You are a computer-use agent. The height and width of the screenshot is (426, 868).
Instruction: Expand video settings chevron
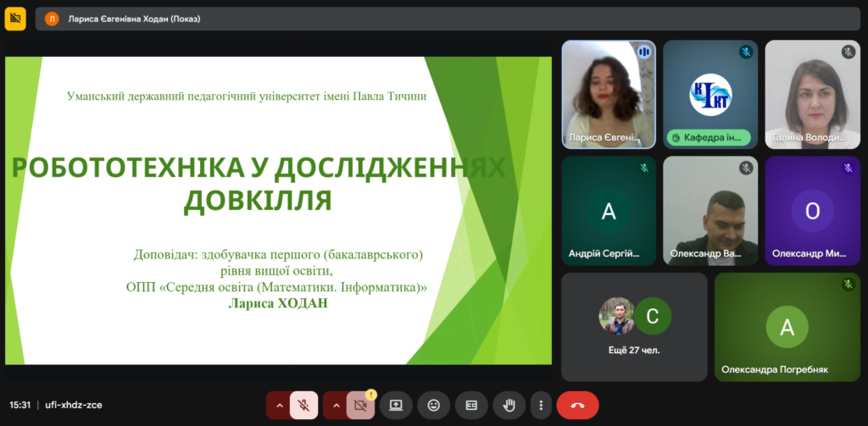(336, 406)
